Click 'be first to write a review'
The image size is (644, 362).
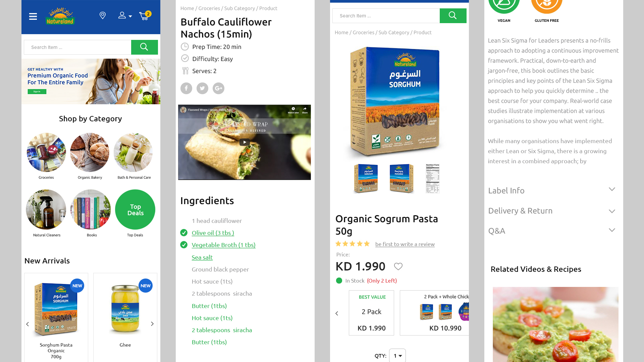(x=405, y=244)
